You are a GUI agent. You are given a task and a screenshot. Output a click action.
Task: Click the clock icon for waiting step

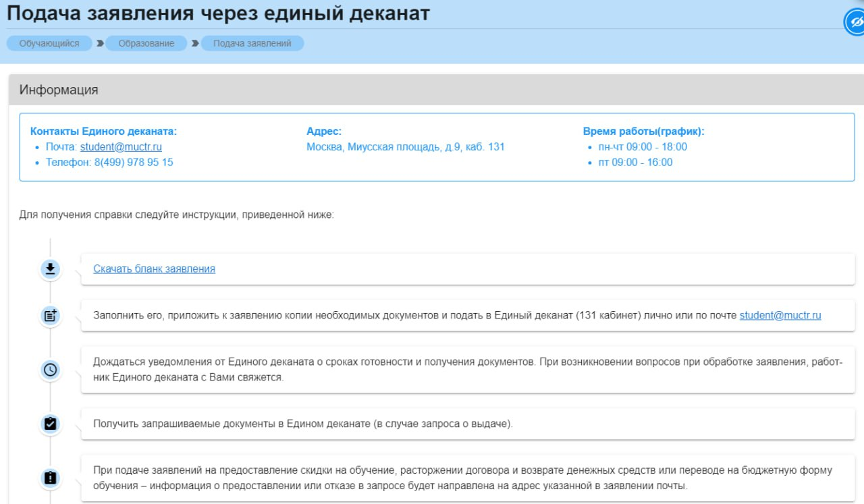50,370
